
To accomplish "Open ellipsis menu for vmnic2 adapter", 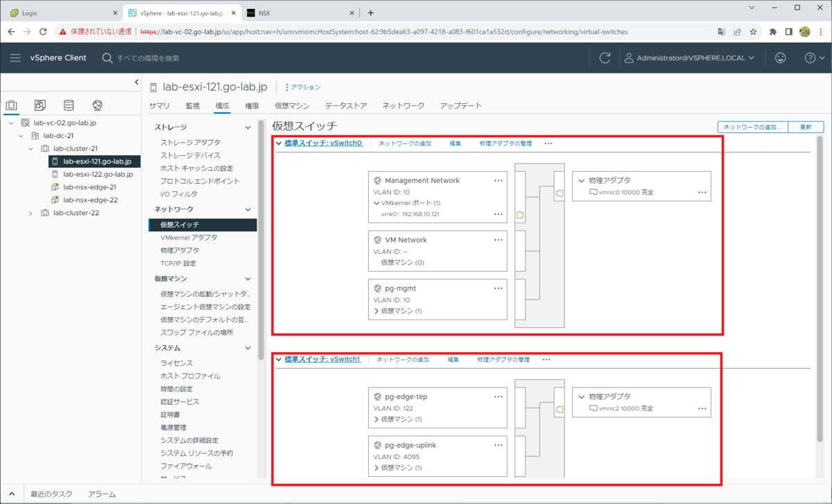I will pos(702,409).
